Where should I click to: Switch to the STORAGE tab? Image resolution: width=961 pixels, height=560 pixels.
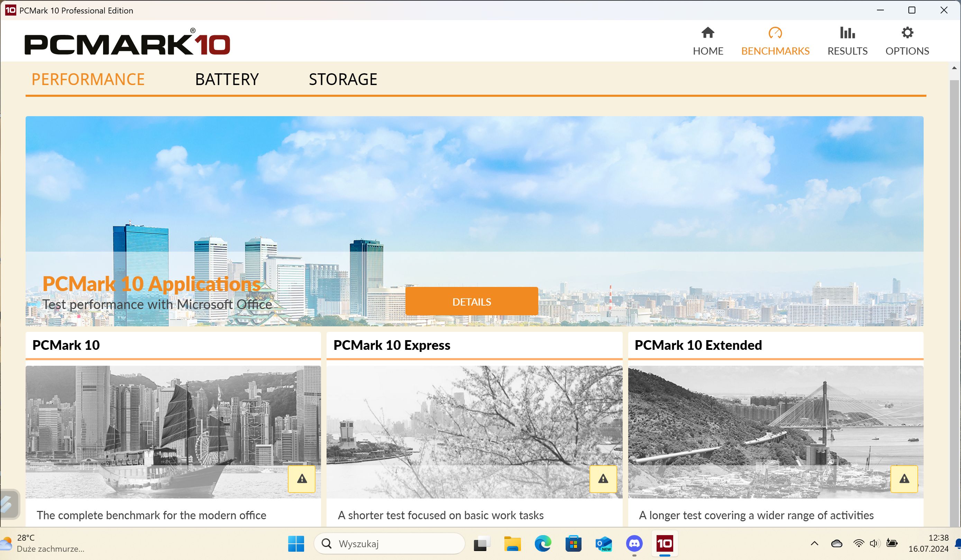(x=343, y=80)
